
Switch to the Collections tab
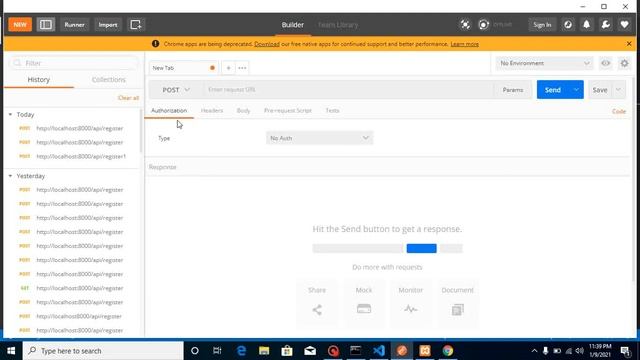109,80
